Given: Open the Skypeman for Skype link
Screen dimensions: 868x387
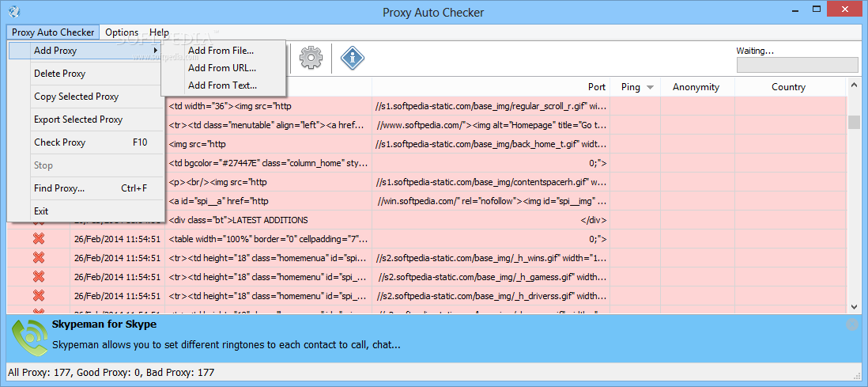Looking at the screenshot, I should [104, 324].
